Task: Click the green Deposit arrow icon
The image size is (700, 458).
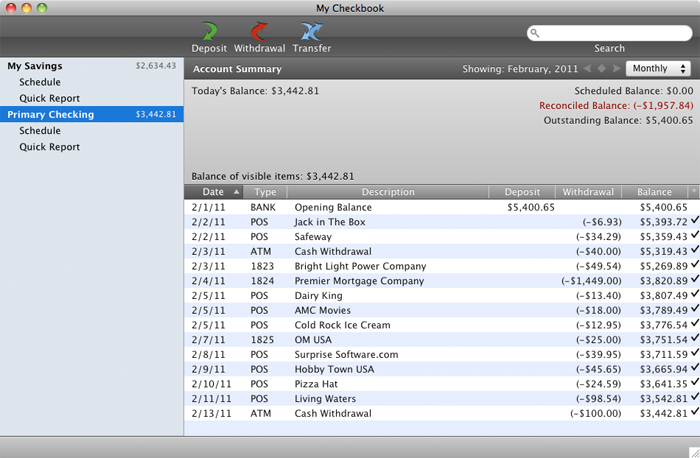Action: 209,32
